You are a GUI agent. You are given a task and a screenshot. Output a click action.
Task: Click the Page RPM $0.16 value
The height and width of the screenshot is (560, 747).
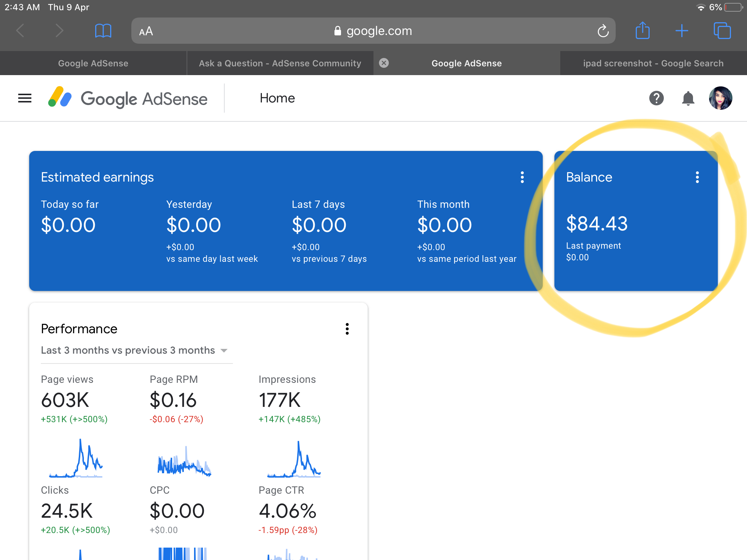click(173, 400)
